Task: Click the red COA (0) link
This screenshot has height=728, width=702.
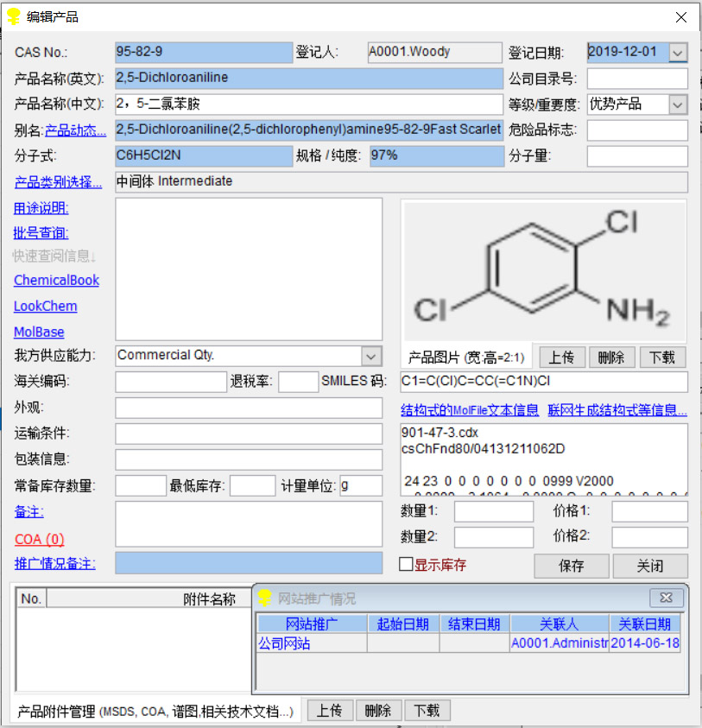Action: tap(39, 539)
